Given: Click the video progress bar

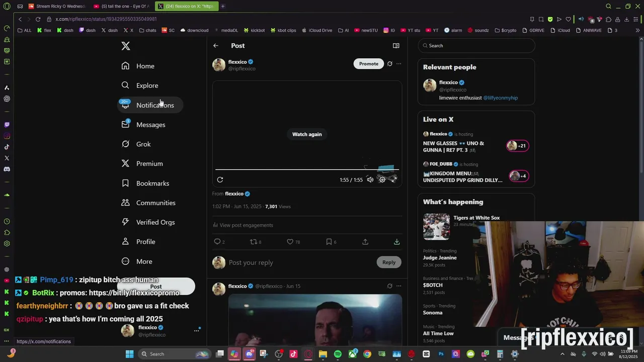Looking at the screenshot, I should (x=307, y=170).
